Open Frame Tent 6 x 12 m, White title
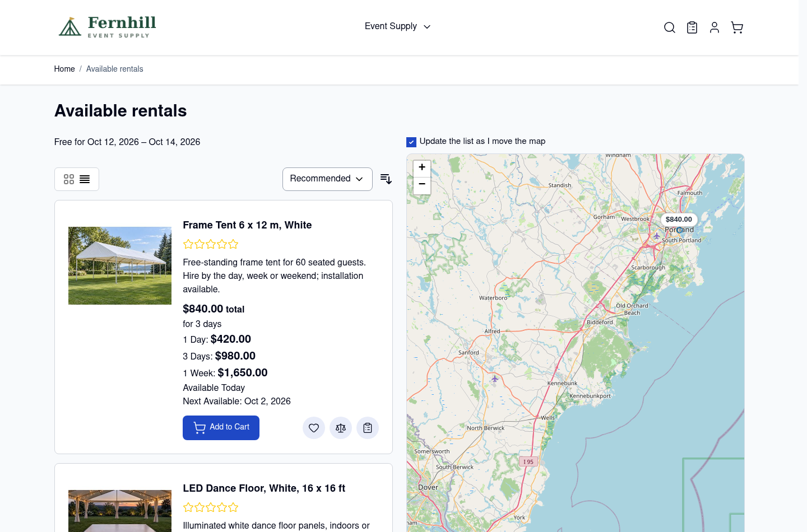The width and height of the screenshot is (807, 532). 247,225
